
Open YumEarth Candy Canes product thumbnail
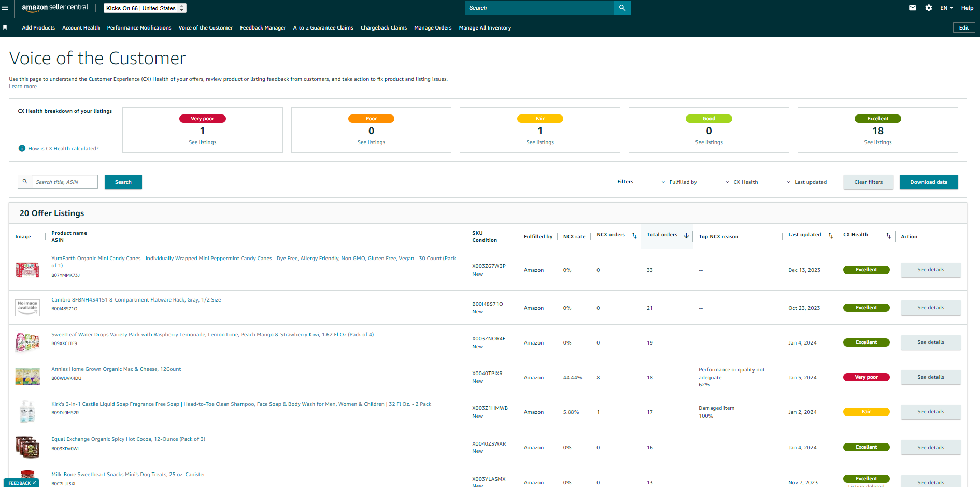[27, 270]
